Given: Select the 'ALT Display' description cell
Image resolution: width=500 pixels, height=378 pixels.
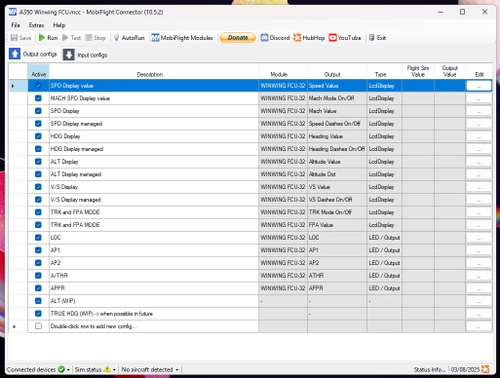Looking at the screenshot, I should point(154,162).
